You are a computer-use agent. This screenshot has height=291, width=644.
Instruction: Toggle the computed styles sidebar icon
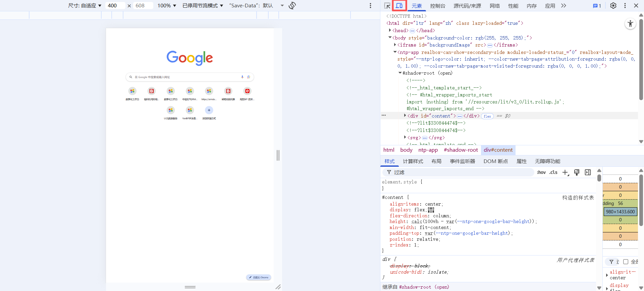588,172
